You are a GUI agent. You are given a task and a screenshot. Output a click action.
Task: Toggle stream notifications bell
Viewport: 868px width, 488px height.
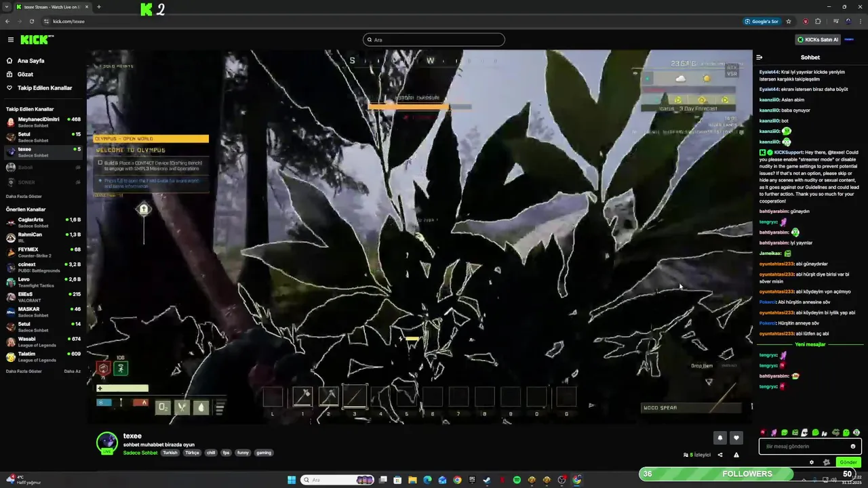(720, 438)
